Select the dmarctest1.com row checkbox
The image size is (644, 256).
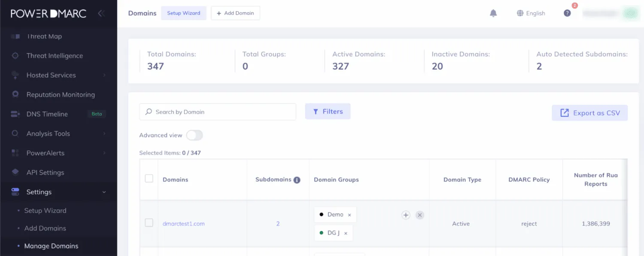[149, 223]
